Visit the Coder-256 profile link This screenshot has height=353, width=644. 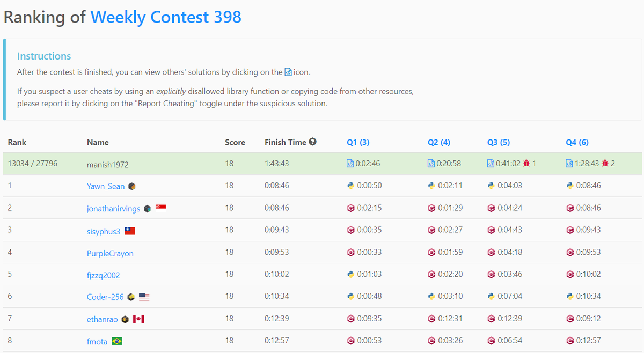point(105,297)
